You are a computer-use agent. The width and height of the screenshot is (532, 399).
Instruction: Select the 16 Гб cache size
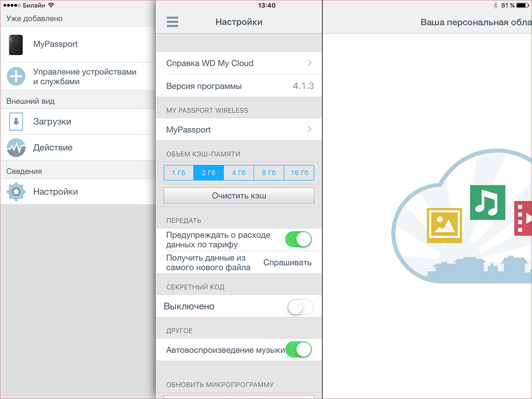(x=299, y=173)
